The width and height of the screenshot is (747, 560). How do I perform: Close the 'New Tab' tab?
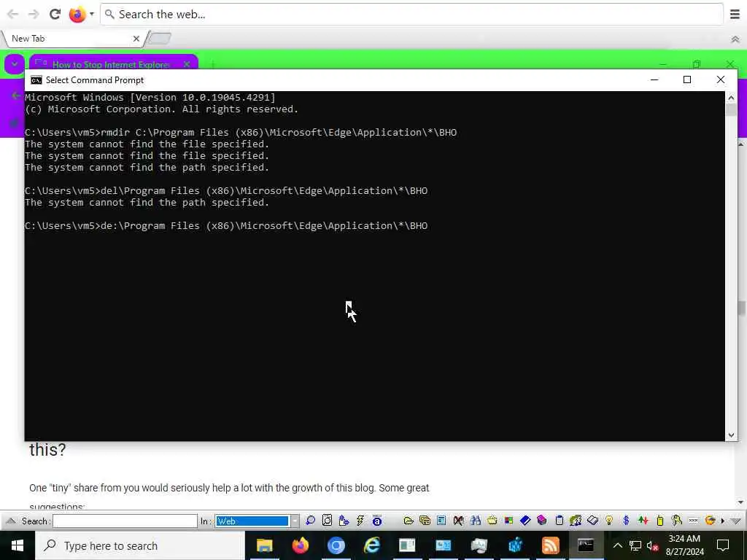pos(136,39)
